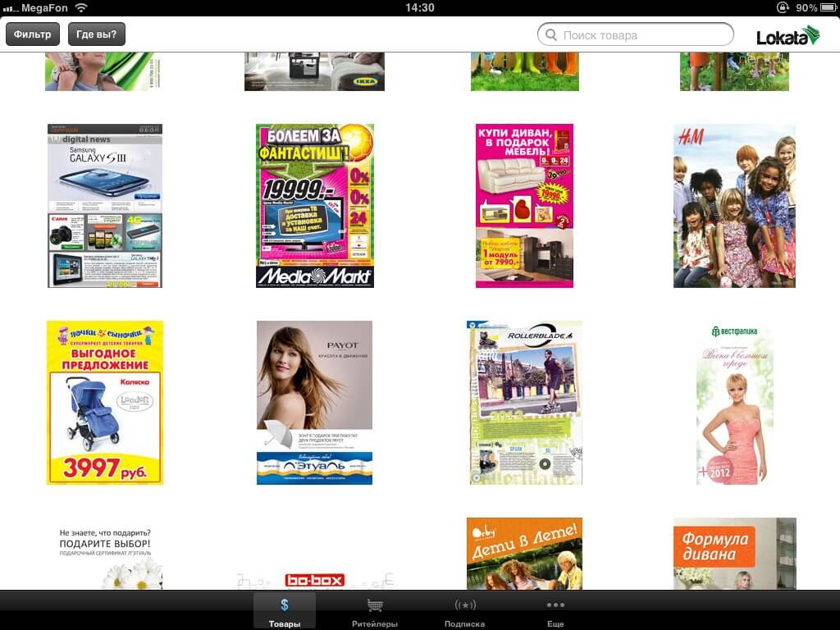Screen dimensions: 840x630
Task: Switch to the Товары tab
Action: click(285, 611)
